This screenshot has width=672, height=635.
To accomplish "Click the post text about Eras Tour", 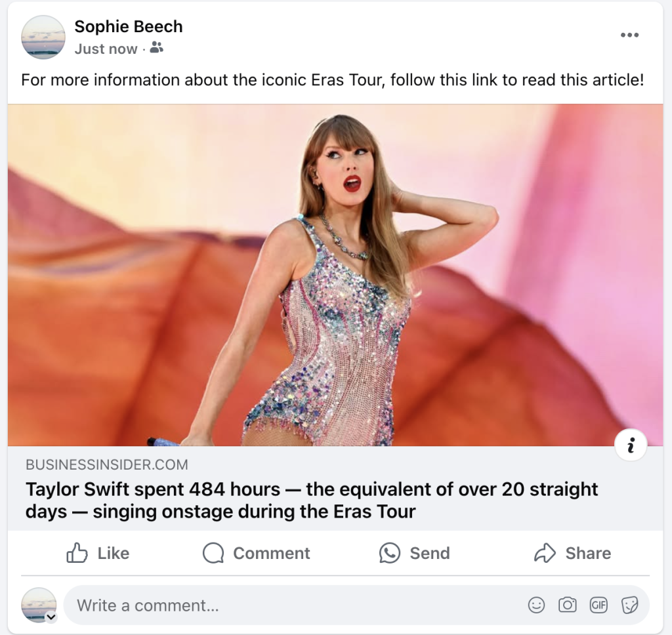I will pyautogui.click(x=332, y=80).
